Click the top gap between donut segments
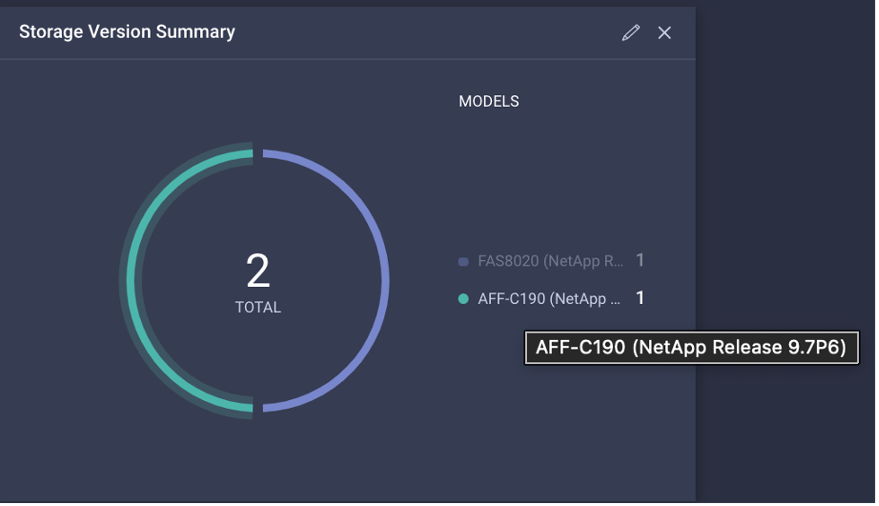 (x=258, y=153)
